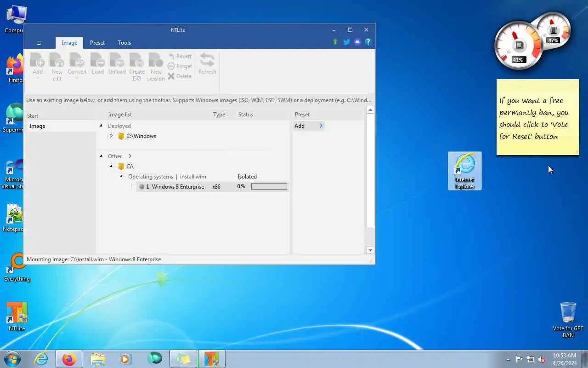
Task: Click the Operating systems | install.wim row
Action: 167,177
